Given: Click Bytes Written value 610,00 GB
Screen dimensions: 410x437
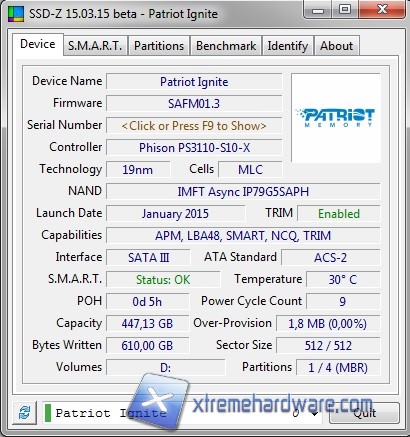Looking at the screenshot, I should coord(147,346).
